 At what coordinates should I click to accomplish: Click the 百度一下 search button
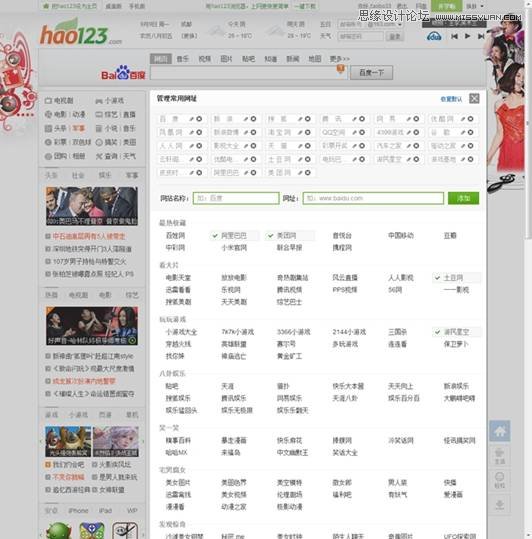(371, 73)
